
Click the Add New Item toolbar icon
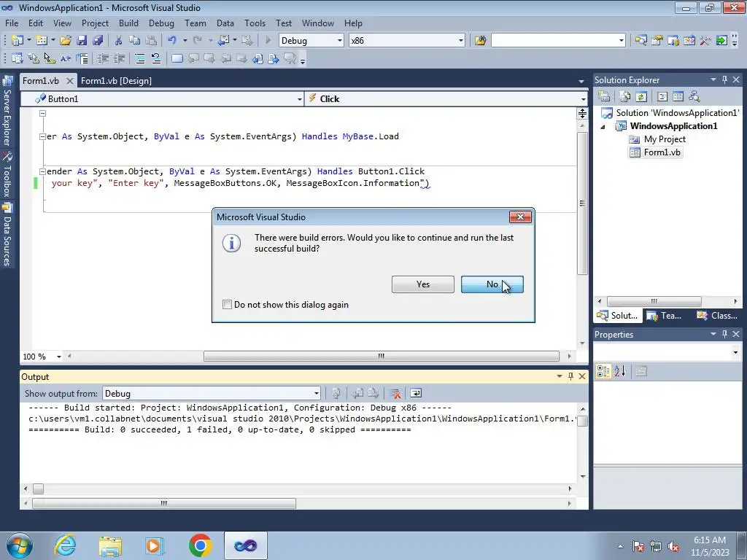42,41
